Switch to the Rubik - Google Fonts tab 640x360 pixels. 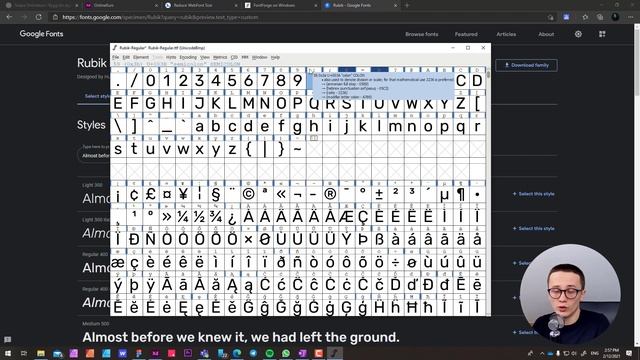pos(361,5)
